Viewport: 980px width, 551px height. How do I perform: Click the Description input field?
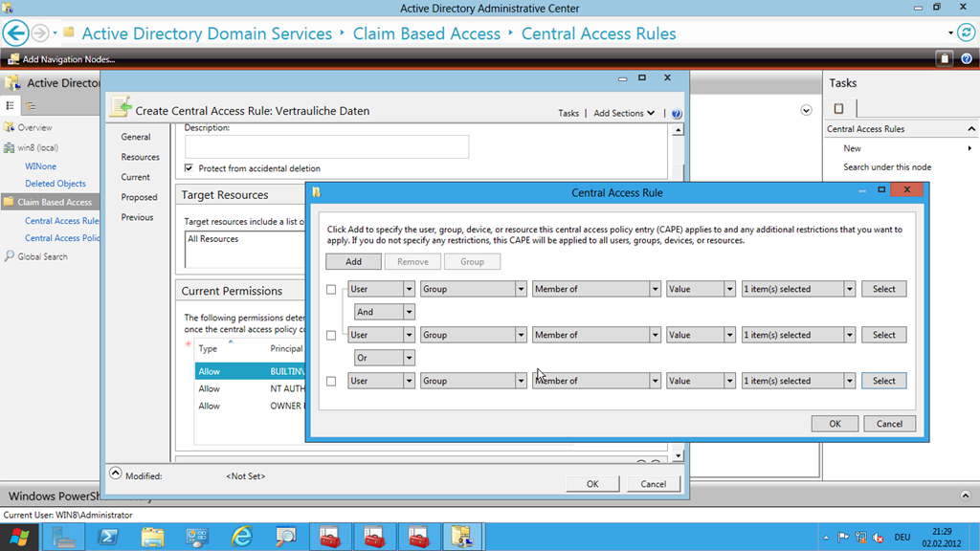point(326,146)
